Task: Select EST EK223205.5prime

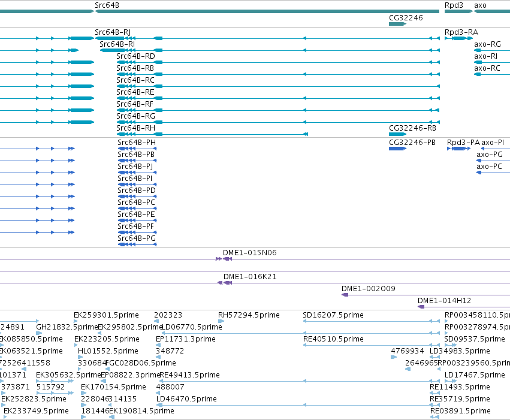Action: pyautogui.click(x=107, y=339)
